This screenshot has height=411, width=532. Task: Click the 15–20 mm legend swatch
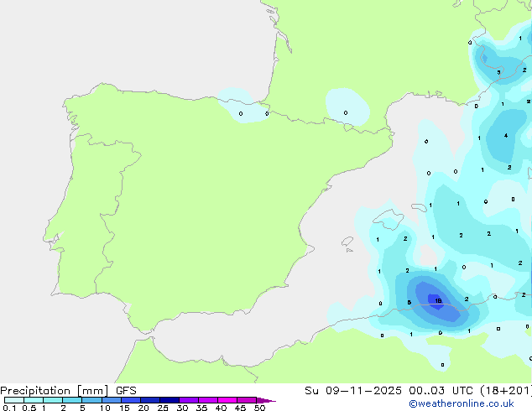point(131,400)
